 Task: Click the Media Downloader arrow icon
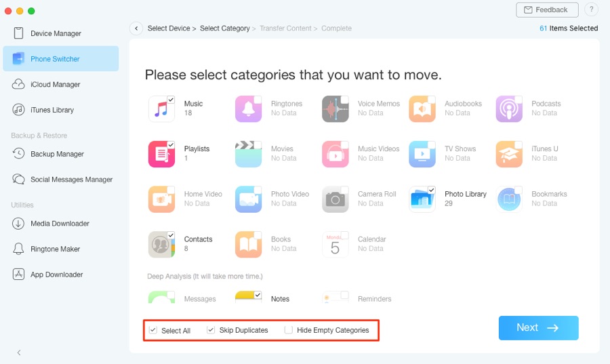(18, 223)
